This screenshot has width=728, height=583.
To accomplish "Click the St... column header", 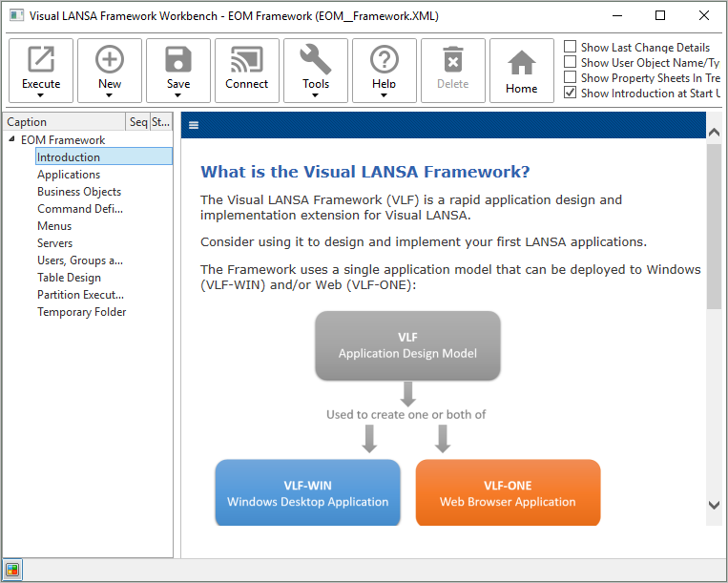I will (160, 121).
